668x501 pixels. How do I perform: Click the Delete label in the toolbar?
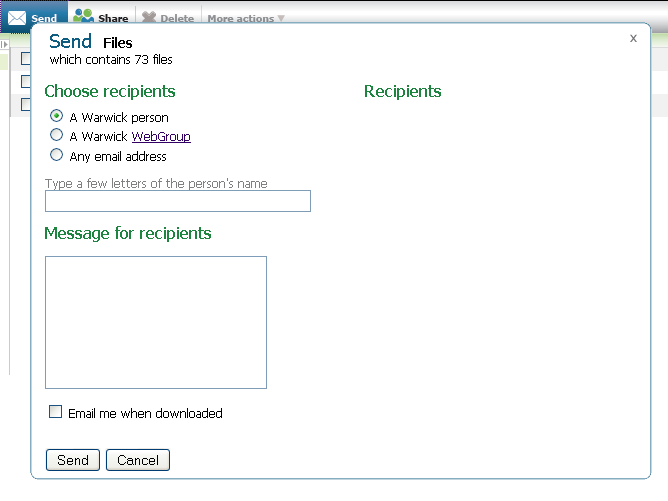pos(177,18)
